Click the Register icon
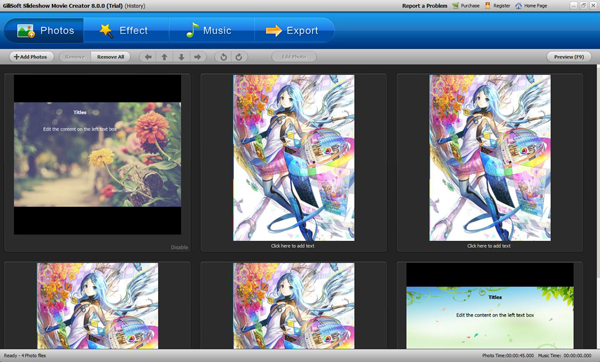This screenshot has width=600, height=362. pyautogui.click(x=488, y=6)
